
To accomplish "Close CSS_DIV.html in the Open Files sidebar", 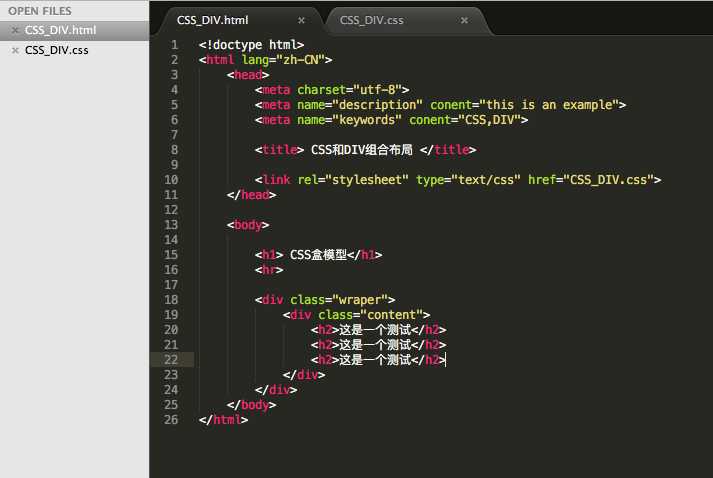I will tap(15, 30).
